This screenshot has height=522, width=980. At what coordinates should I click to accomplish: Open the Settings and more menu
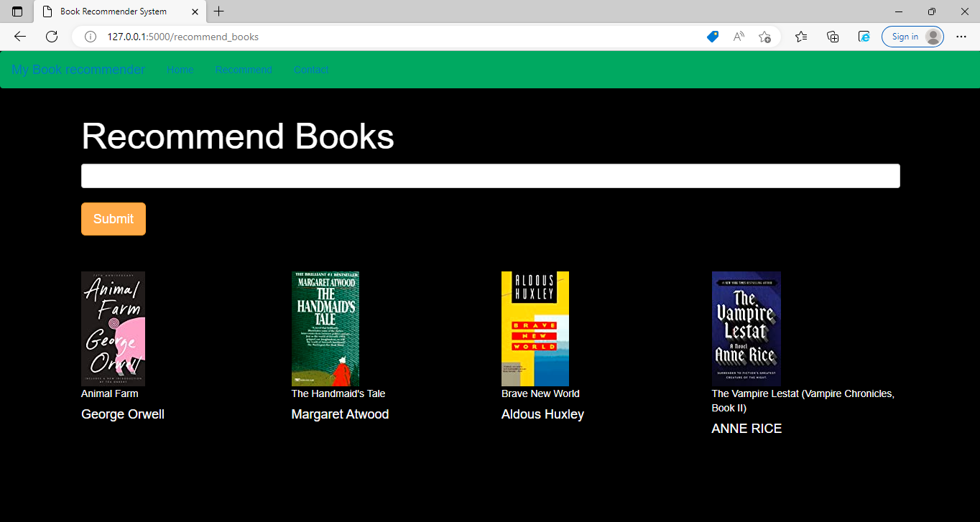(961, 37)
